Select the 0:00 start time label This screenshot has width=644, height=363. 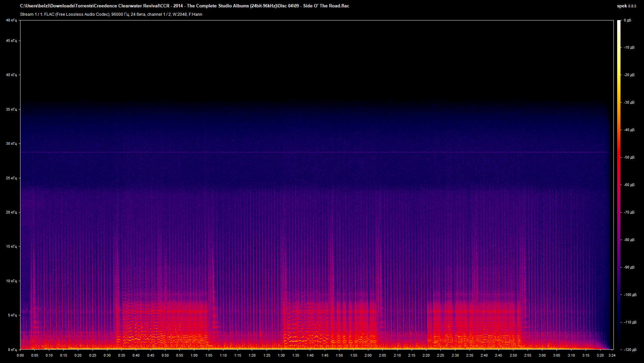[21, 355]
